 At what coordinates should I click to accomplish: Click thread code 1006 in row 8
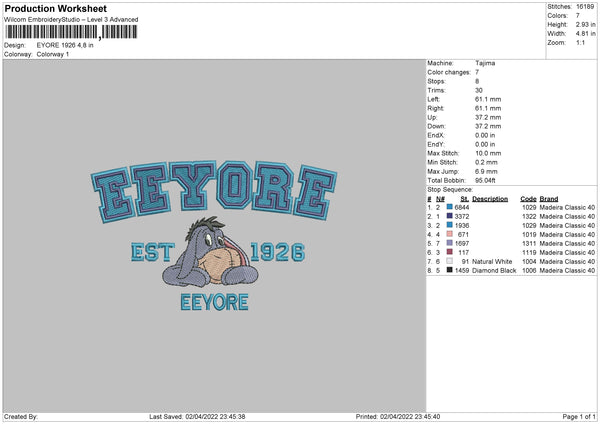(529, 271)
